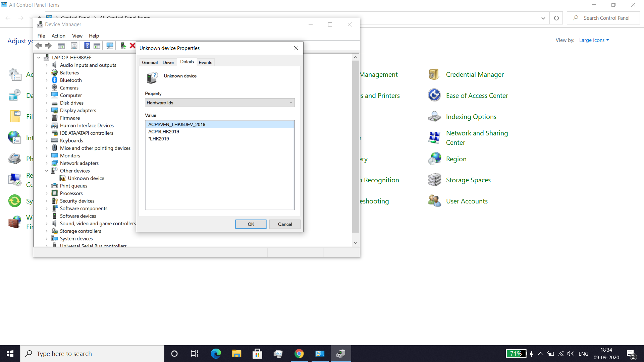Click the scan for hardware changes icon
Screen dimensions: 644x362
[x=109, y=46]
